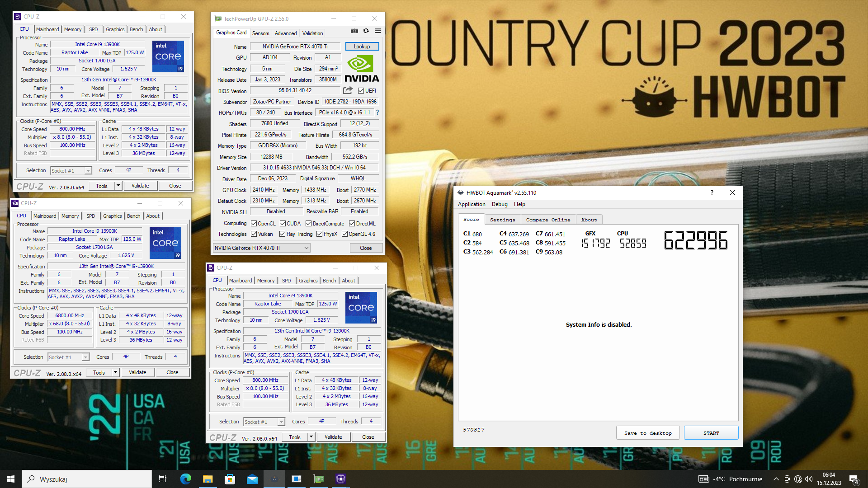Switch to HWBOT Aquamark taskbar icon
Viewport: 868px width, 488px height.
coord(274,479)
